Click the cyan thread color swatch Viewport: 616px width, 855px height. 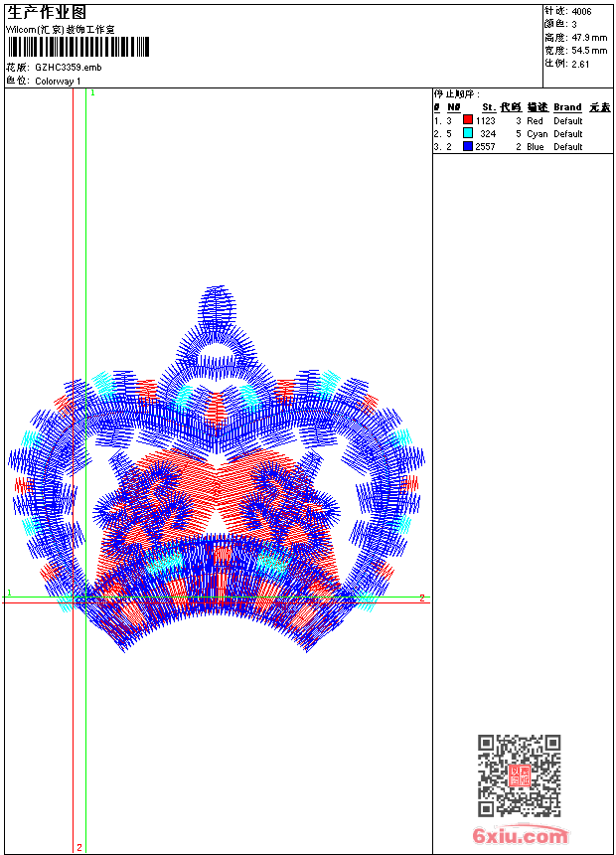point(468,132)
